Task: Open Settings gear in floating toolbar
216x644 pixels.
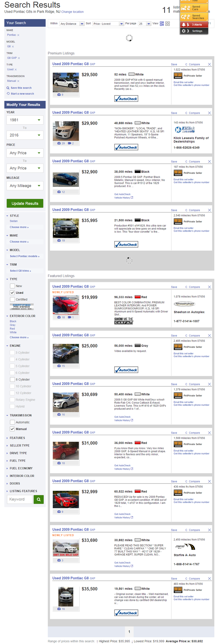Action: tap(194, 31)
